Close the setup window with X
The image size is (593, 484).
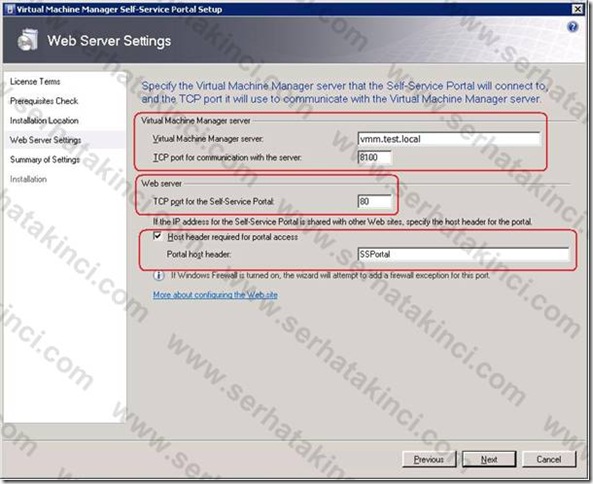577,9
